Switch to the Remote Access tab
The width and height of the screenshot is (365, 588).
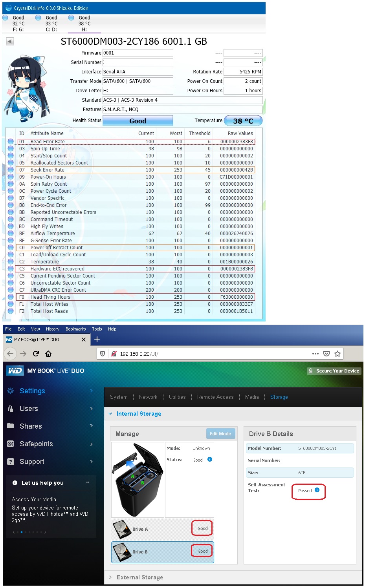[x=215, y=397]
